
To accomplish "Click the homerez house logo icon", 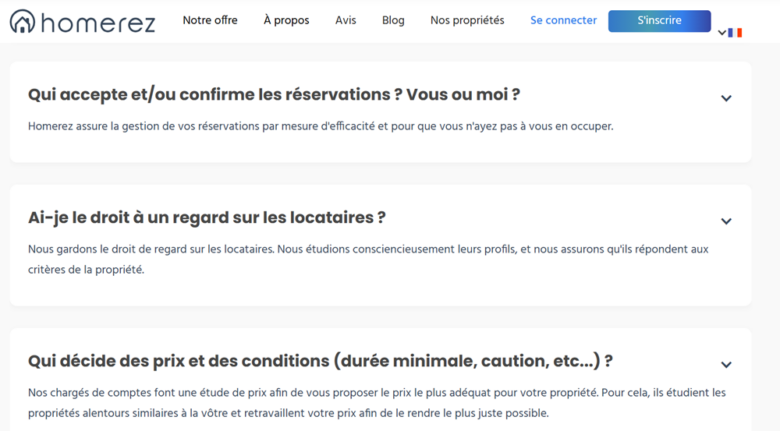I will [22, 21].
